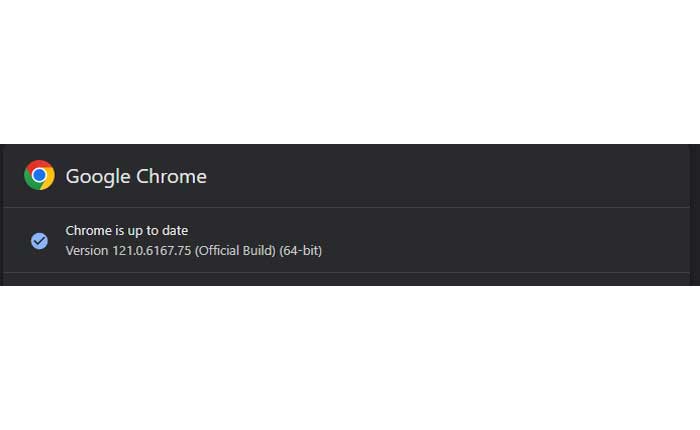Click the word "Version" in the version line
The image size is (700, 430).
coord(87,250)
